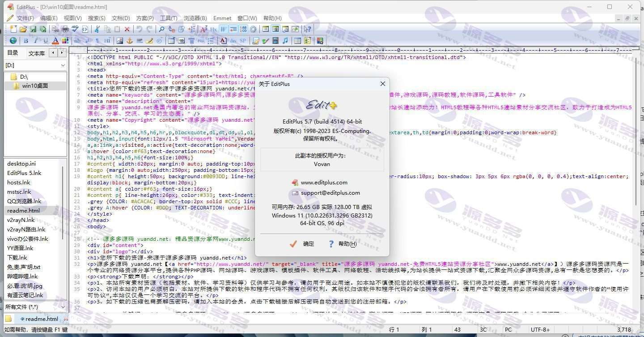Click the Save All icon
The width and height of the screenshot is (644, 337).
[42, 29]
